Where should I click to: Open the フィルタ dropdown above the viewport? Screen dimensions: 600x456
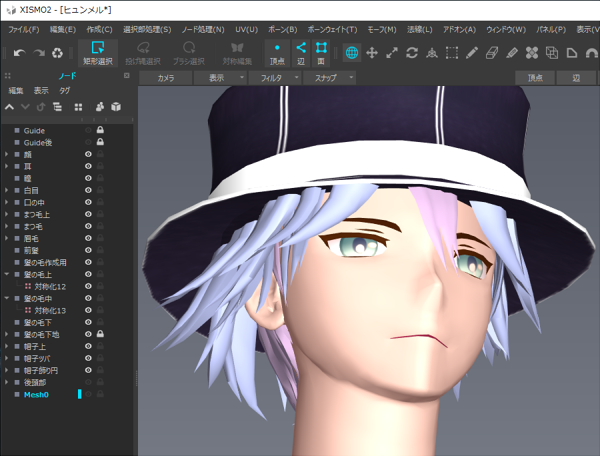pos(275,78)
